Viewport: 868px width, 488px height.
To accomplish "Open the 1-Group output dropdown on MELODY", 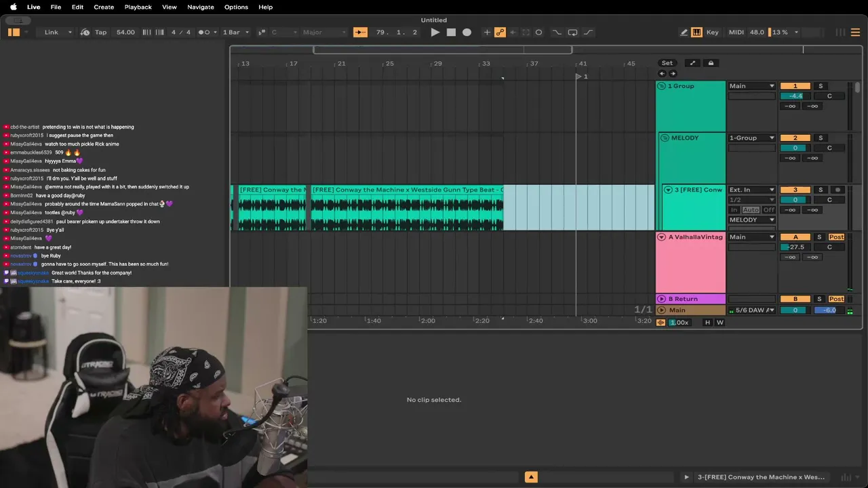I will [751, 138].
